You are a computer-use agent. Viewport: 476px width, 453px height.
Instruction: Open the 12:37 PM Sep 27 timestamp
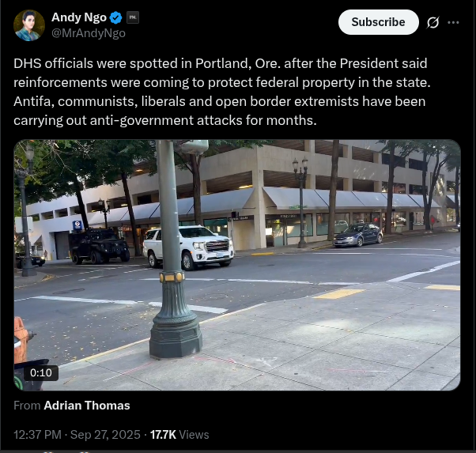77,435
